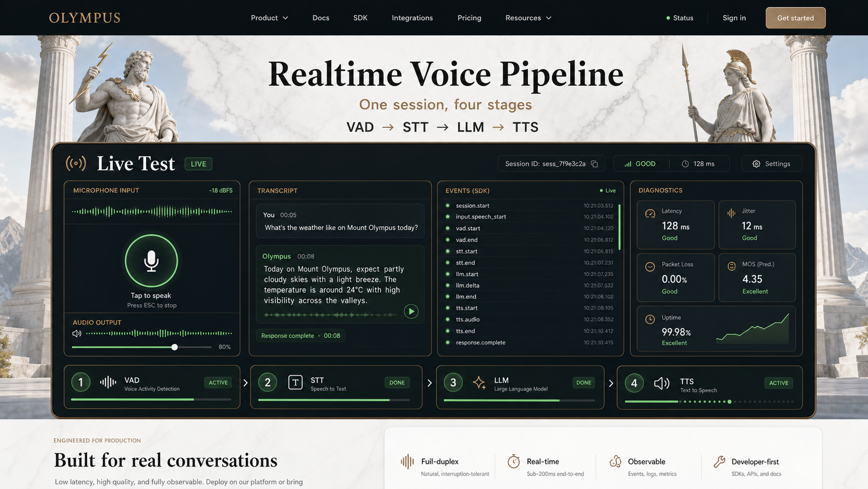Image resolution: width=868 pixels, height=489 pixels.
Task: Click the LLM sparkle stage icon
Action: coord(479,383)
